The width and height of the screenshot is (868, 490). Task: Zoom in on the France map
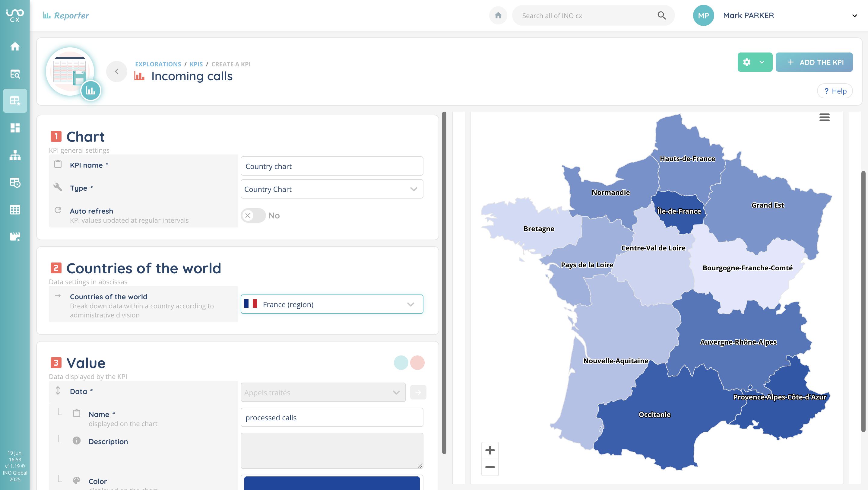click(x=489, y=450)
